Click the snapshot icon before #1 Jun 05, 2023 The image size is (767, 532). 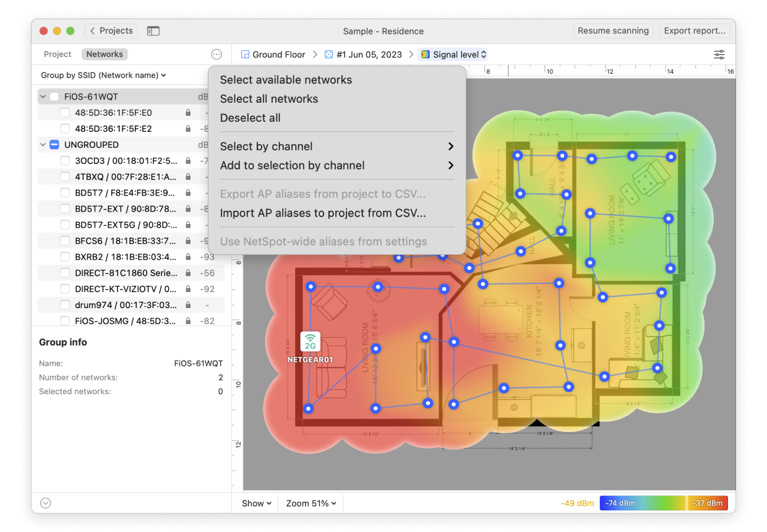[x=329, y=54]
